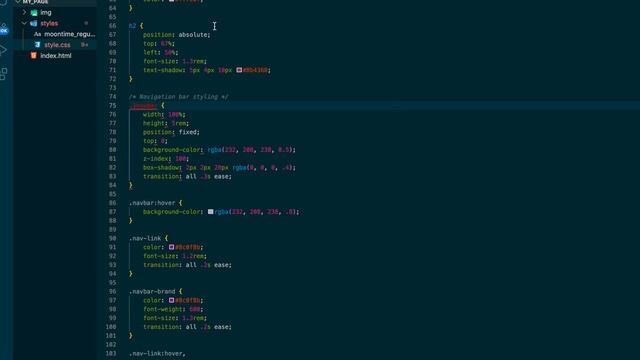Click the .navbar-brand selector on line 96
640x360 pixels.
[152, 291]
